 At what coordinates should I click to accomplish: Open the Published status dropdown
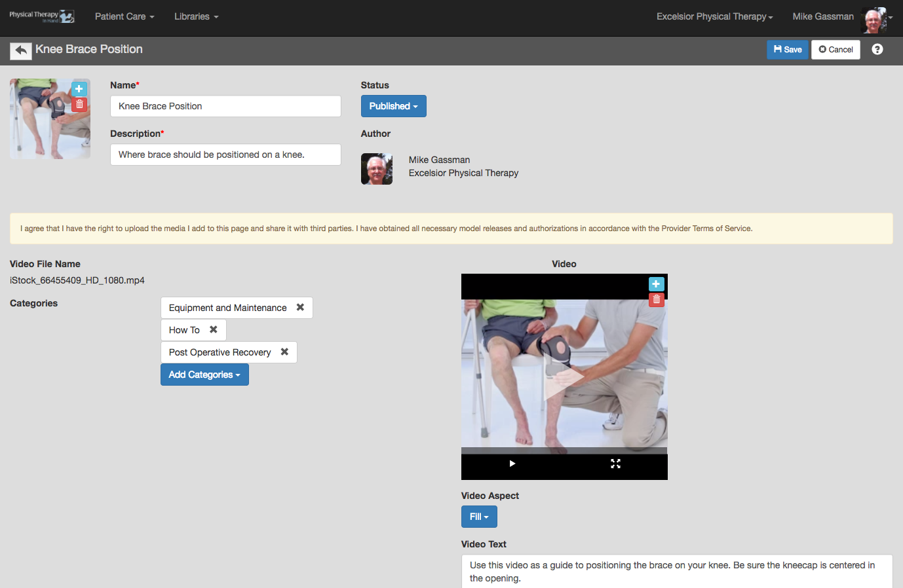pyautogui.click(x=393, y=106)
